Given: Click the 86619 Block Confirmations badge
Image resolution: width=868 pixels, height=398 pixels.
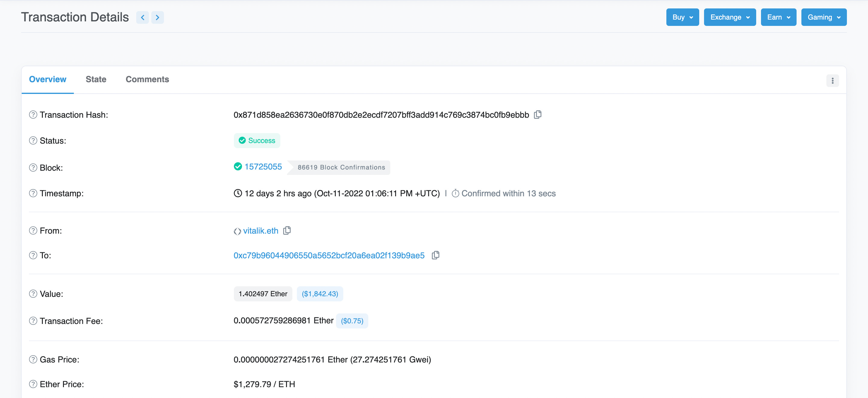Looking at the screenshot, I should (x=339, y=167).
